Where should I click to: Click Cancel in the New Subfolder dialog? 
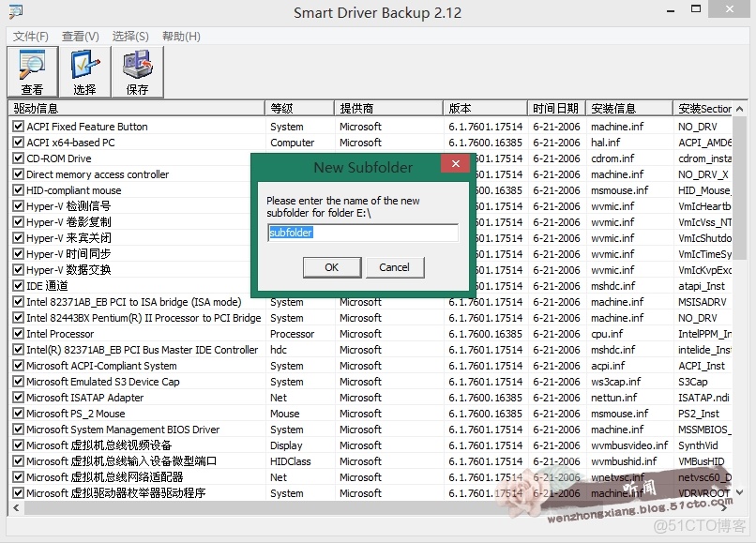[395, 267]
